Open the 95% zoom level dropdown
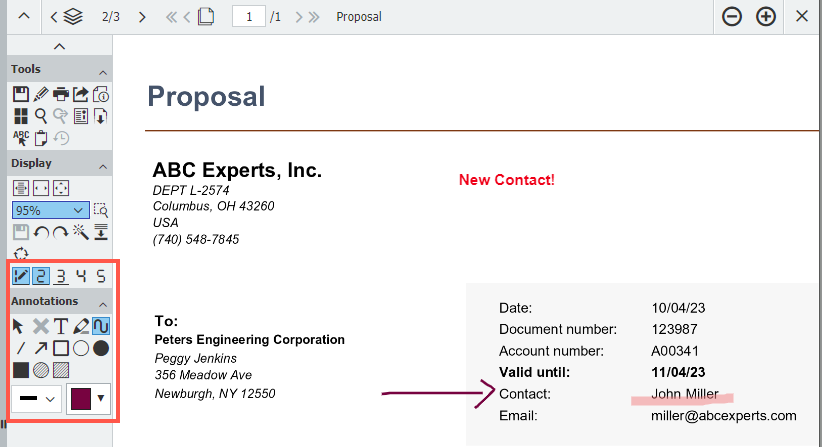 pyautogui.click(x=50, y=211)
